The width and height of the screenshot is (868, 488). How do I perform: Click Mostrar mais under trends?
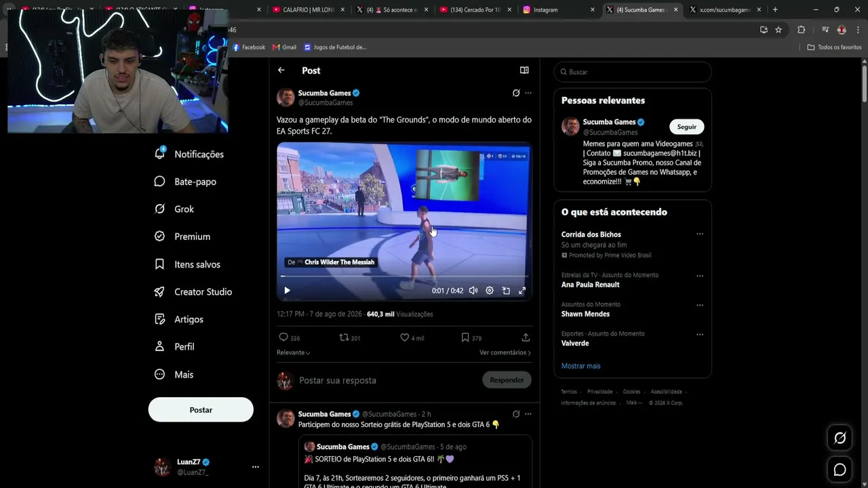click(x=581, y=366)
